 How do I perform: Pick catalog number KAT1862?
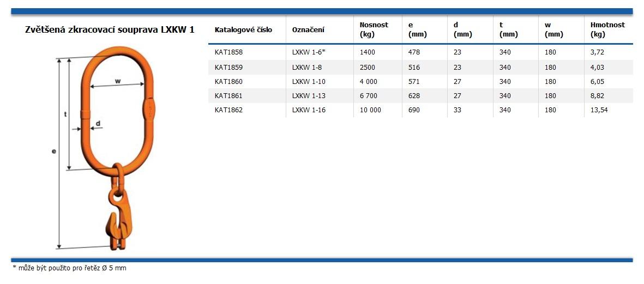pyautogui.click(x=229, y=110)
